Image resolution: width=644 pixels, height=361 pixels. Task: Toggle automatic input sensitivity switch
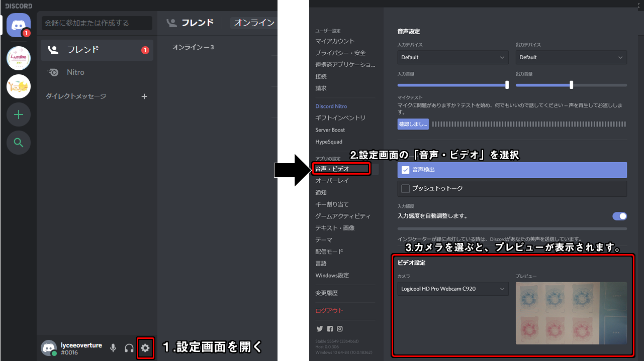click(619, 216)
